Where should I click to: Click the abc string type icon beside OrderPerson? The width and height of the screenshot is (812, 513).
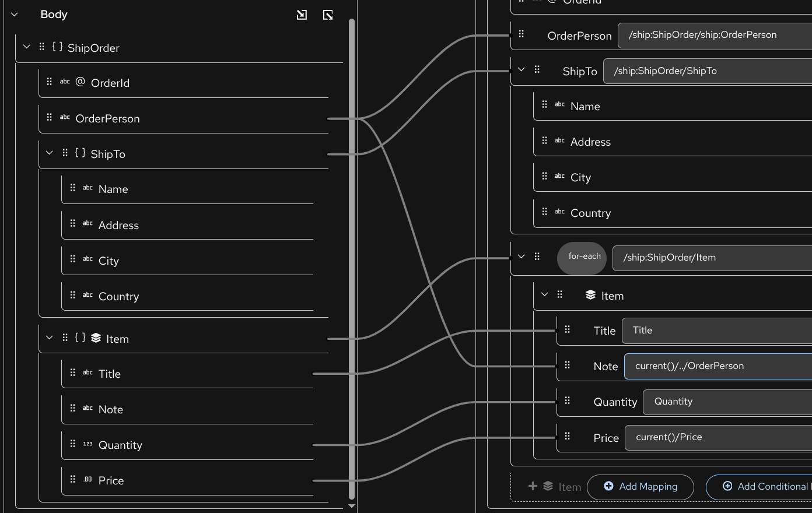65,117
